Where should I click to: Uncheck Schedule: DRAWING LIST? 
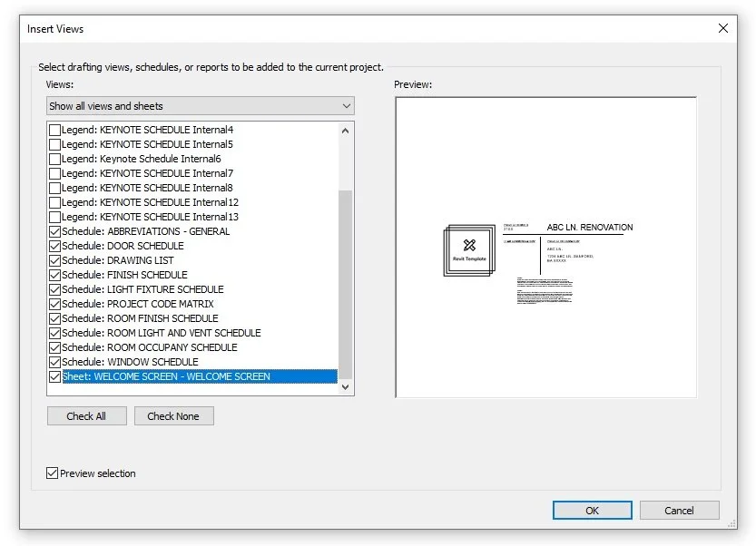(x=54, y=260)
